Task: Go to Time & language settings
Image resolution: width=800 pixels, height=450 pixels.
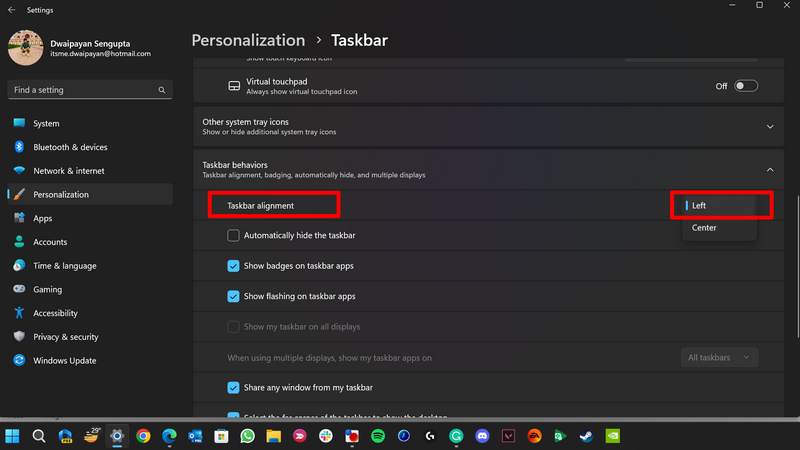Action: 65,266
